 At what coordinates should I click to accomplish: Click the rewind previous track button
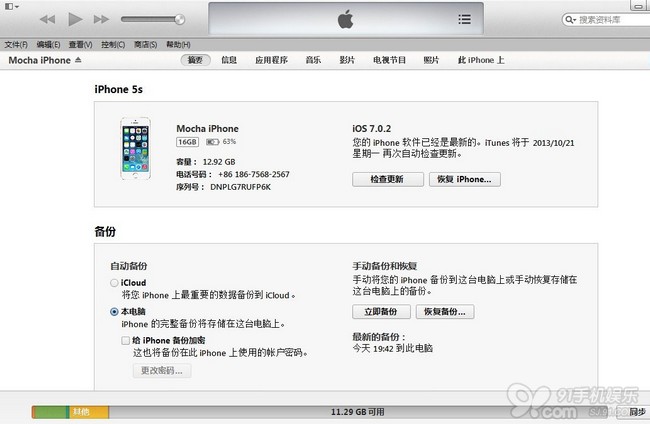coord(47,19)
